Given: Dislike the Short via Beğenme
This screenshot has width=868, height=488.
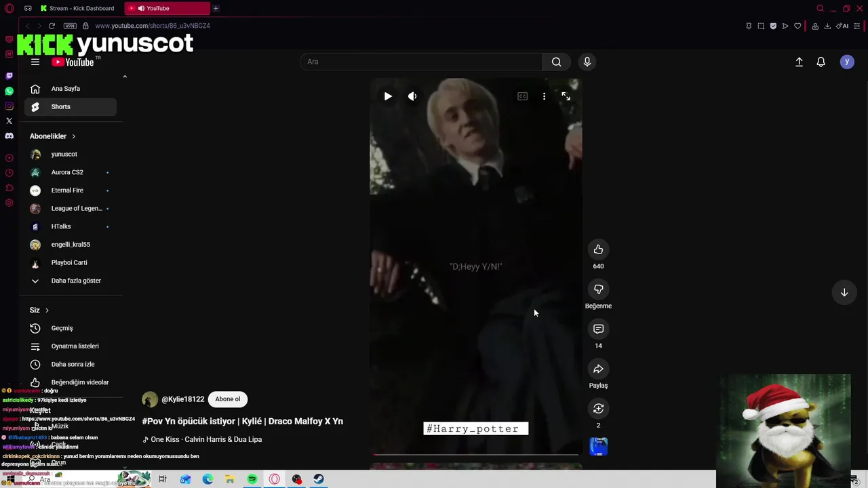Looking at the screenshot, I should point(598,289).
